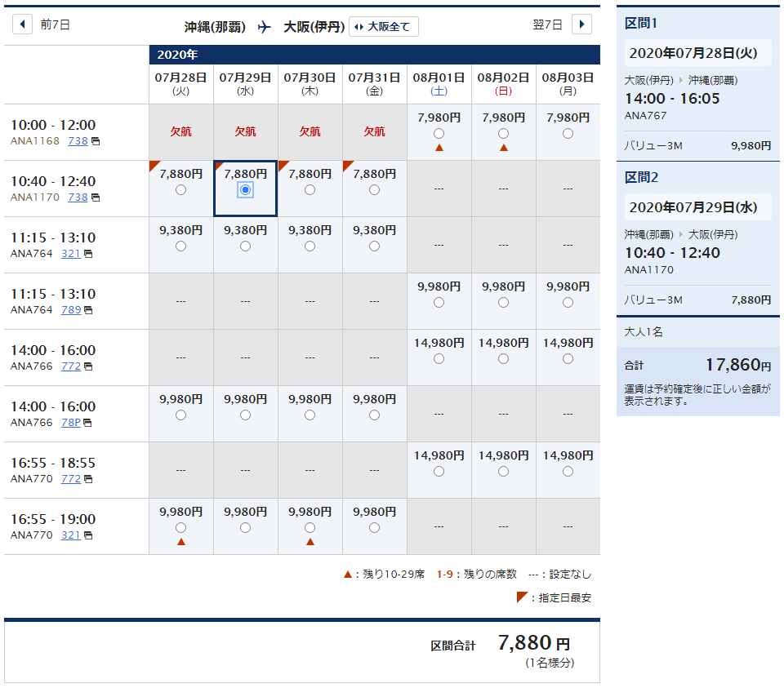Screen dimensions: 784x688
Task: Click flight time 16:55 - 19:00
Action: pyautogui.click(x=53, y=519)
